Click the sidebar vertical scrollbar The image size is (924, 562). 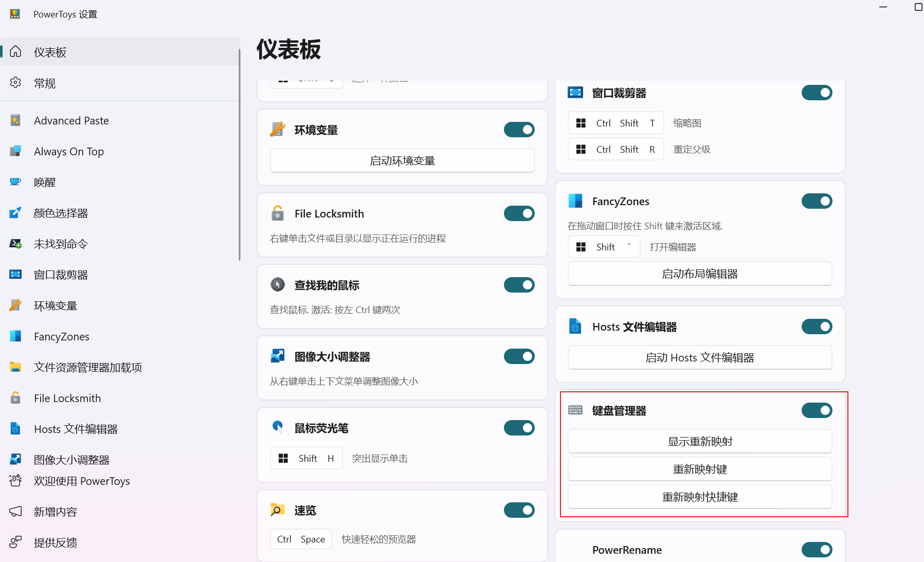coord(239,154)
